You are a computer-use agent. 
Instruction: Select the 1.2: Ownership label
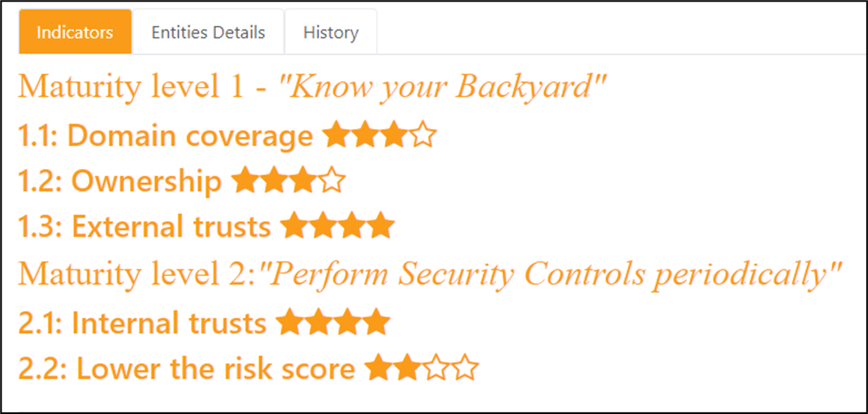[121, 181]
